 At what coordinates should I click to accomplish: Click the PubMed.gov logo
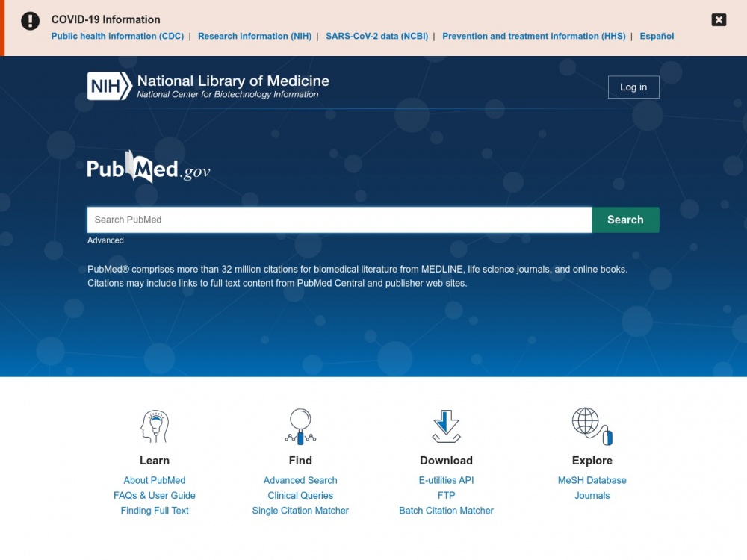click(148, 167)
